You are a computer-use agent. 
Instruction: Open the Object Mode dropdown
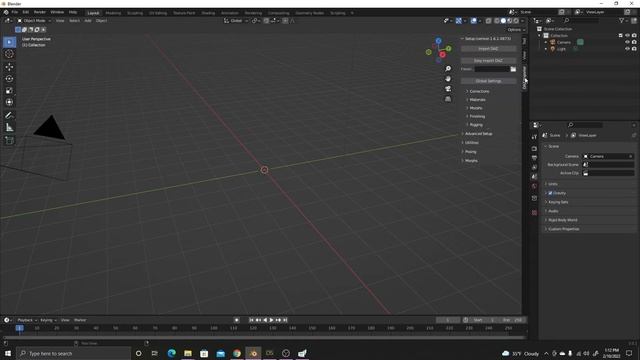(34, 21)
